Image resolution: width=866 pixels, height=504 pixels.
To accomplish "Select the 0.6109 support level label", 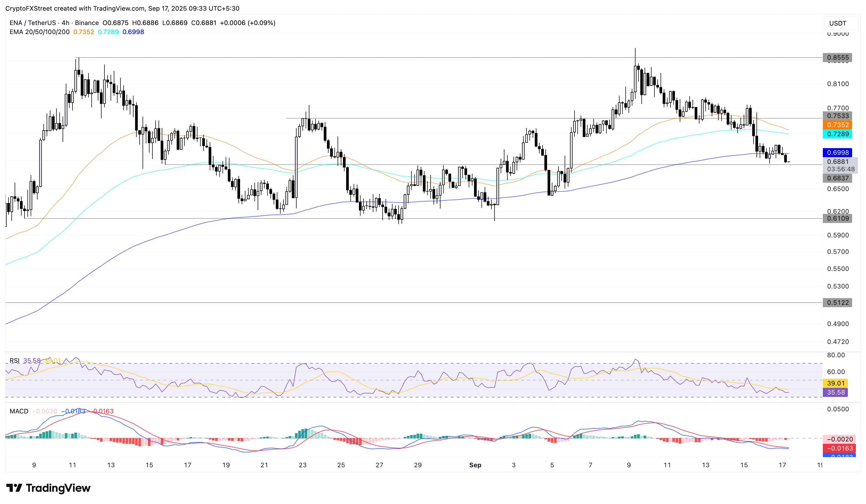I will [837, 218].
